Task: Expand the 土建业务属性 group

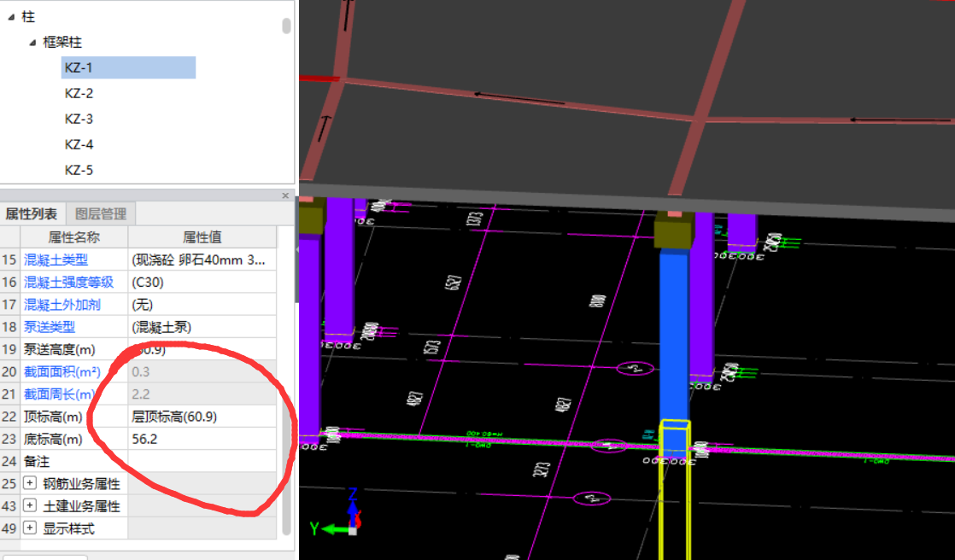Action: click(x=29, y=506)
